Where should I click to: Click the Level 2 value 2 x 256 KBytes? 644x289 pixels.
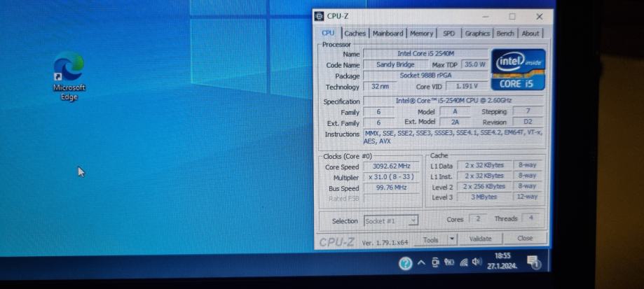484,186
